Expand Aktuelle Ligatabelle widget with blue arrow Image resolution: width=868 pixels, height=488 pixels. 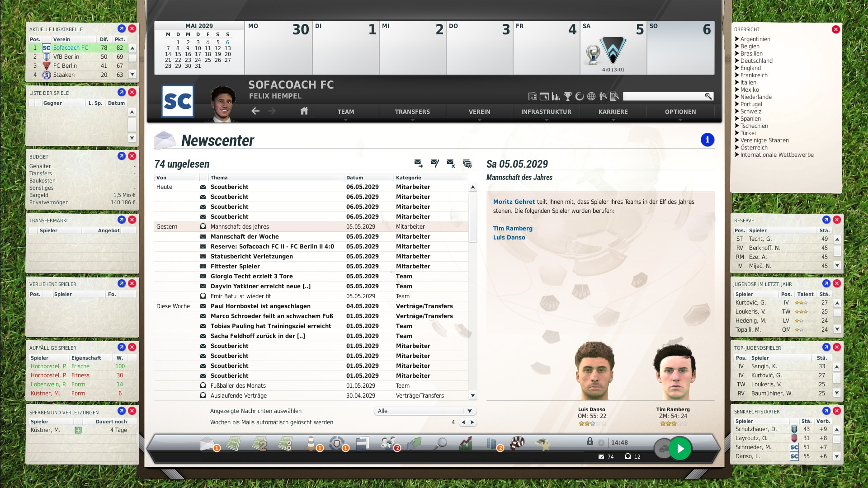click(121, 28)
